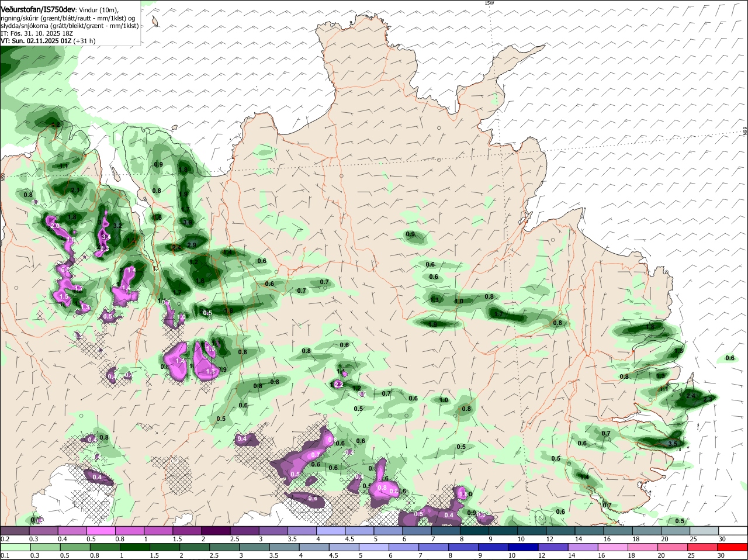The image size is (748, 560).
Task: Click the 30 label ending the snow legend row
Action: coord(722,539)
